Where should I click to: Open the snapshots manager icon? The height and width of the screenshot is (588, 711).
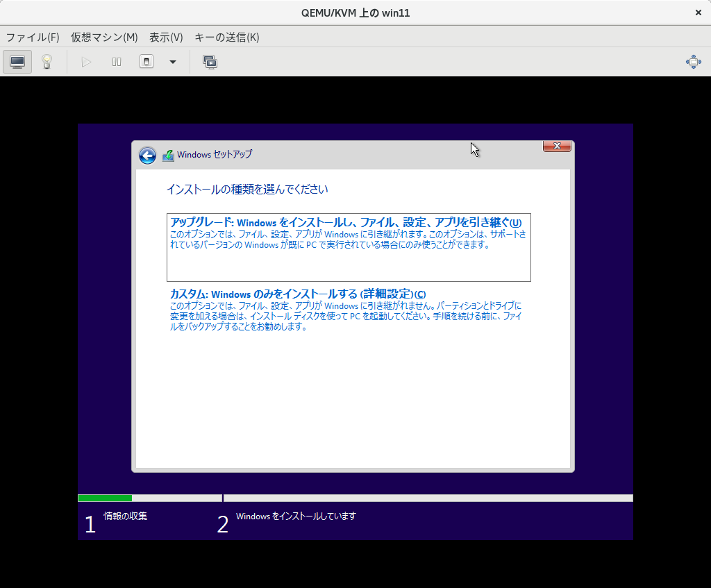pyautogui.click(x=210, y=62)
